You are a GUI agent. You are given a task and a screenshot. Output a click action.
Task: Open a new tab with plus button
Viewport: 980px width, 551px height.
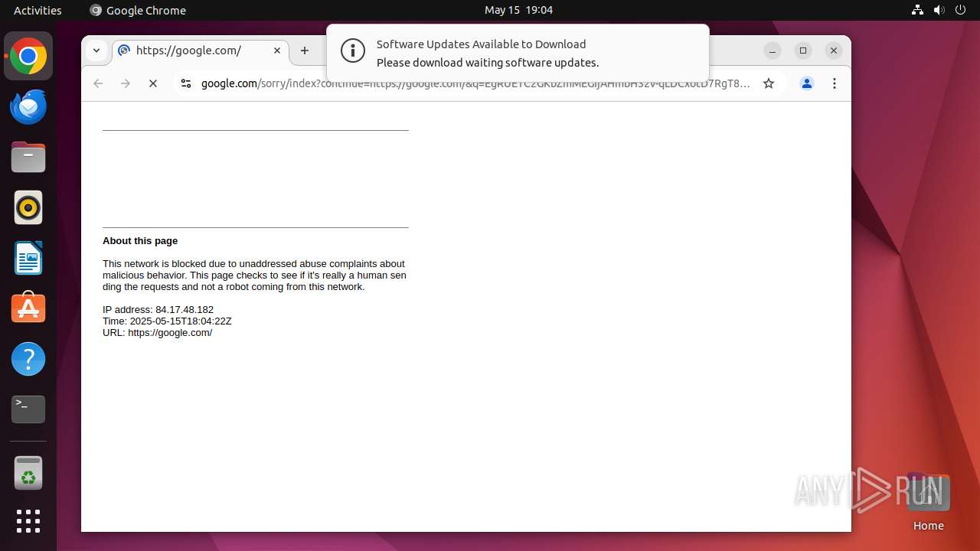[x=305, y=51]
